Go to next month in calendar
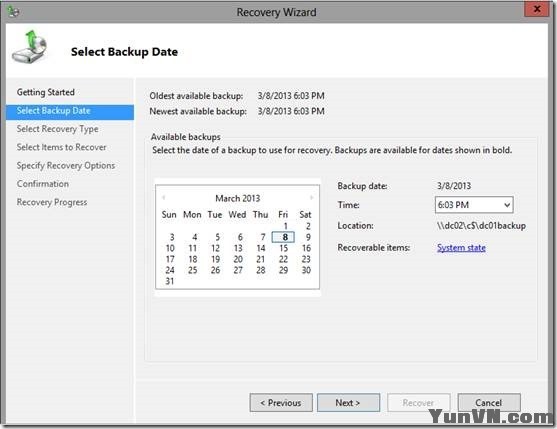 (312, 197)
